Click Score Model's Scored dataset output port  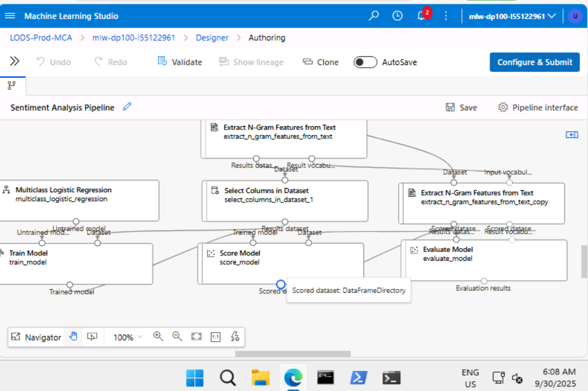[x=280, y=284]
